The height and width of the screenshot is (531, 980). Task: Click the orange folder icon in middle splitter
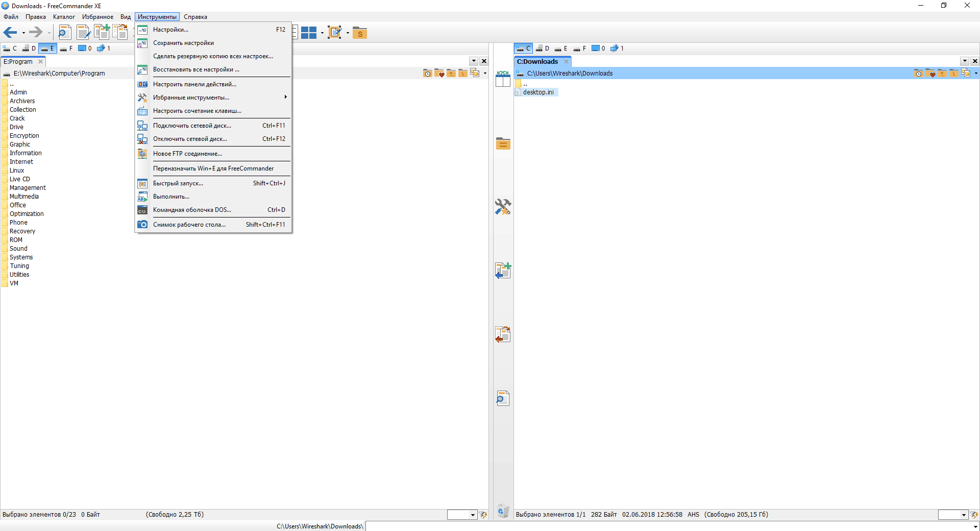[503, 143]
